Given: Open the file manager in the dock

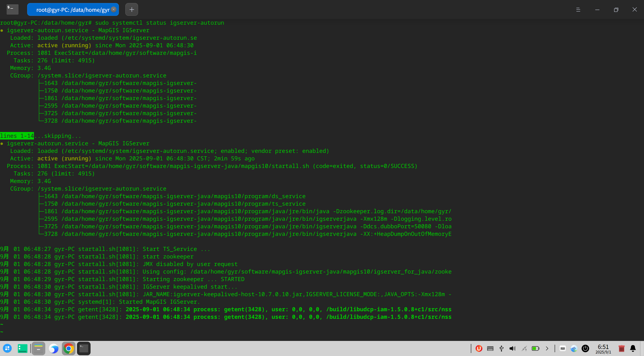Looking at the screenshot, I should 38,348.
